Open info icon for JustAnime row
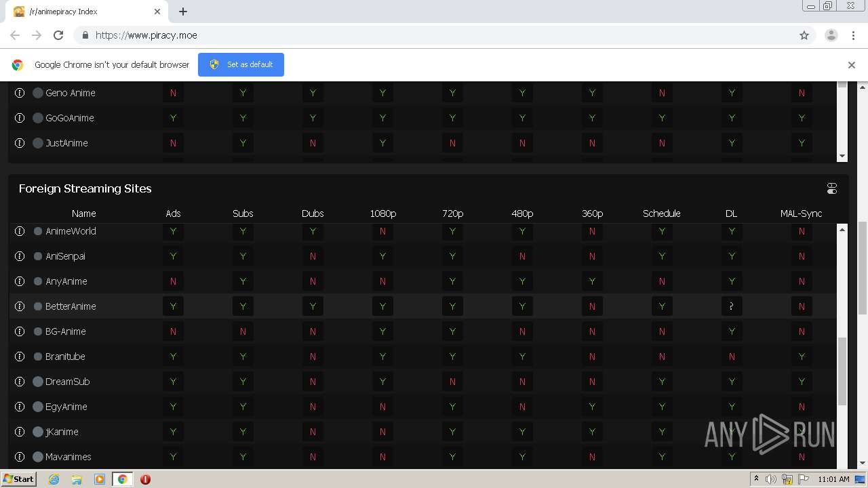The height and width of the screenshot is (488, 868). (x=20, y=143)
